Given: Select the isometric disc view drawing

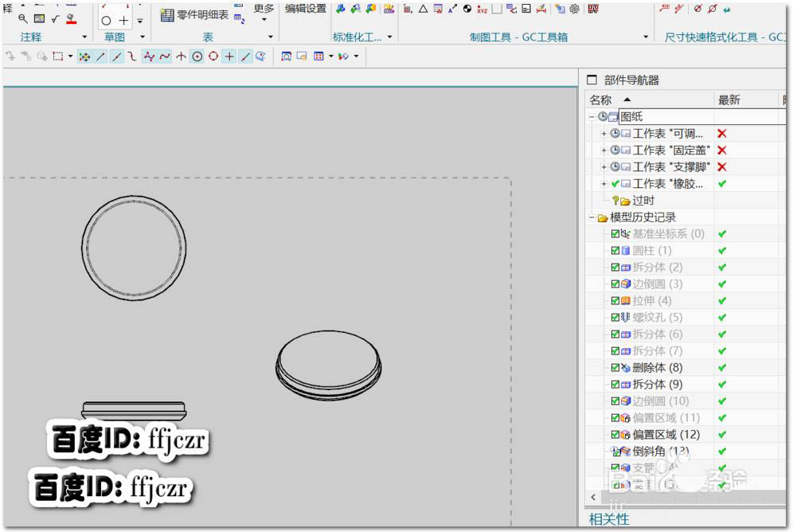Looking at the screenshot, I should (x=329, y=366).
